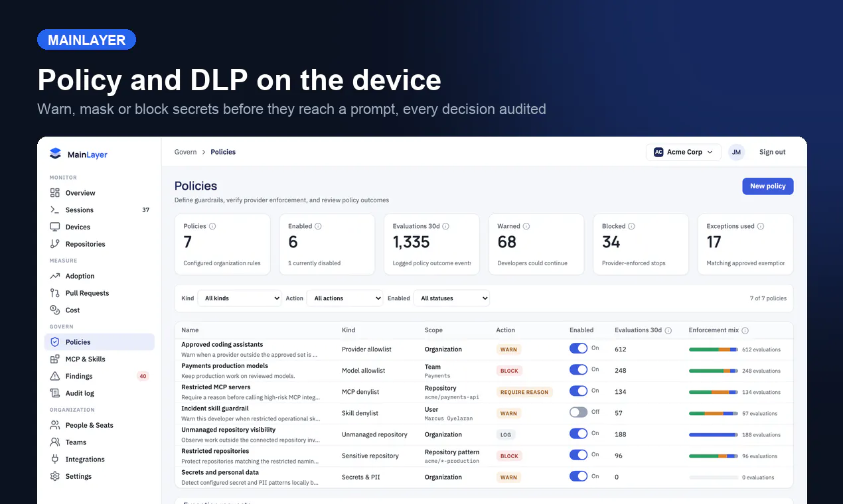This screenshot has height=504, width=843.
Task: Enable the Incident skill guardrail toggle
Action: [x=578, y=412]
